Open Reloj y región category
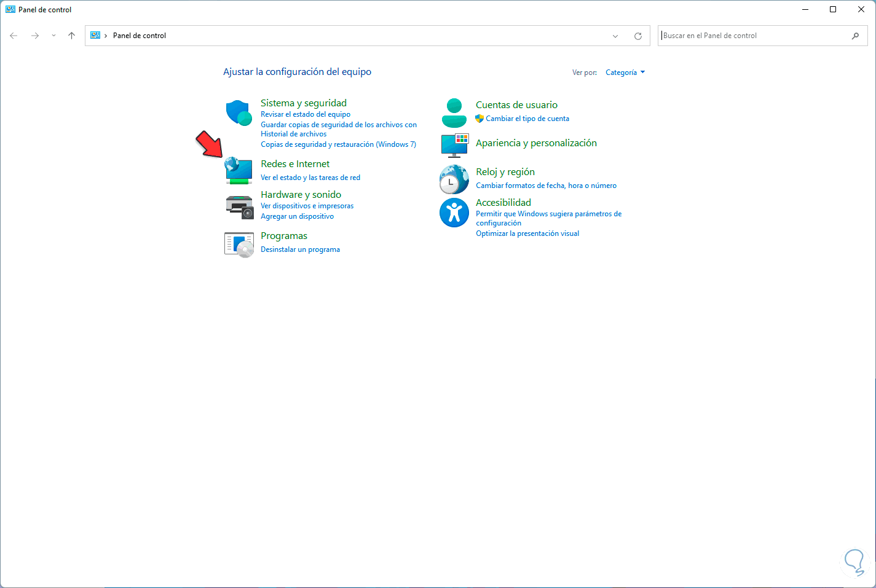 505,172
